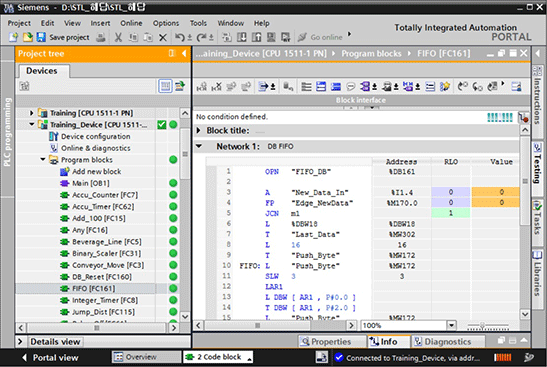Redo the last undone action

(x=201, y=37)
